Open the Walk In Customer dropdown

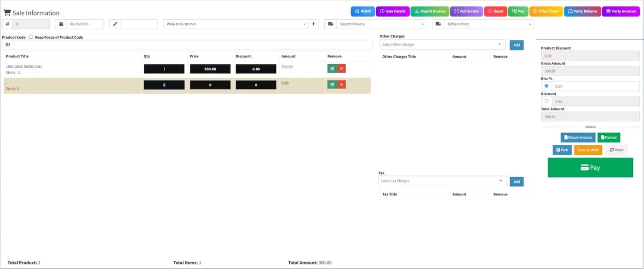click(x=236, y=24)
